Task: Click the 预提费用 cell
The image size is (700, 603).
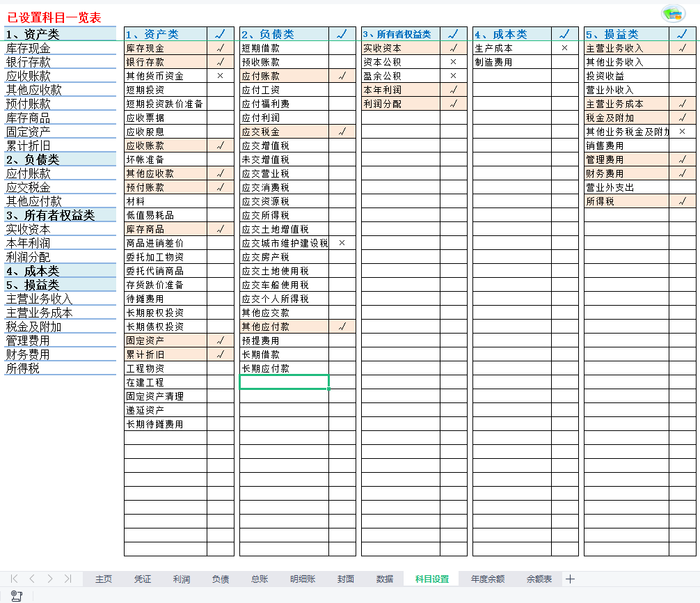Action: (x=285, y=340)
